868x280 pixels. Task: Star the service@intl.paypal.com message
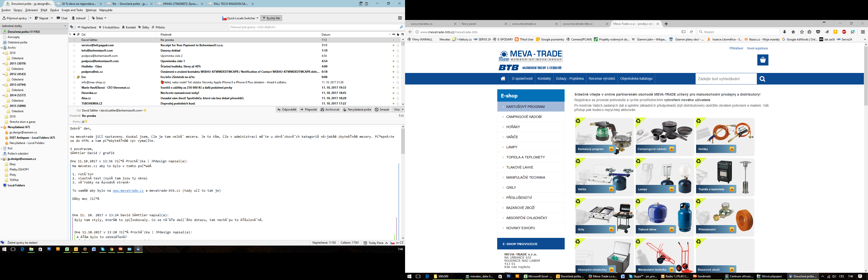[74, 46]
